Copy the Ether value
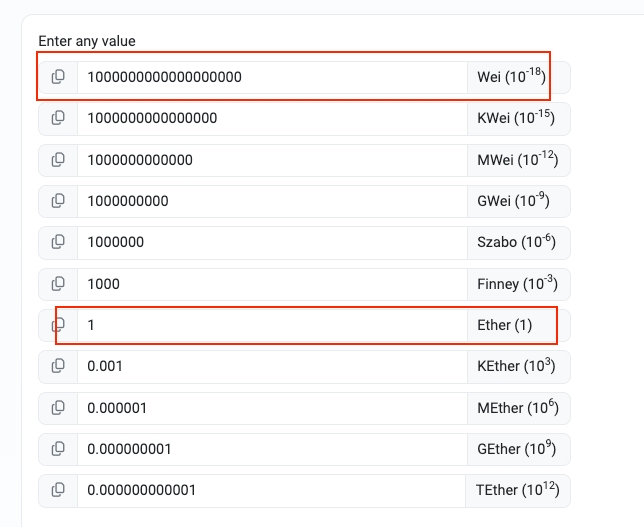This screenshot has width=644, height=527. tap(58, 325)
